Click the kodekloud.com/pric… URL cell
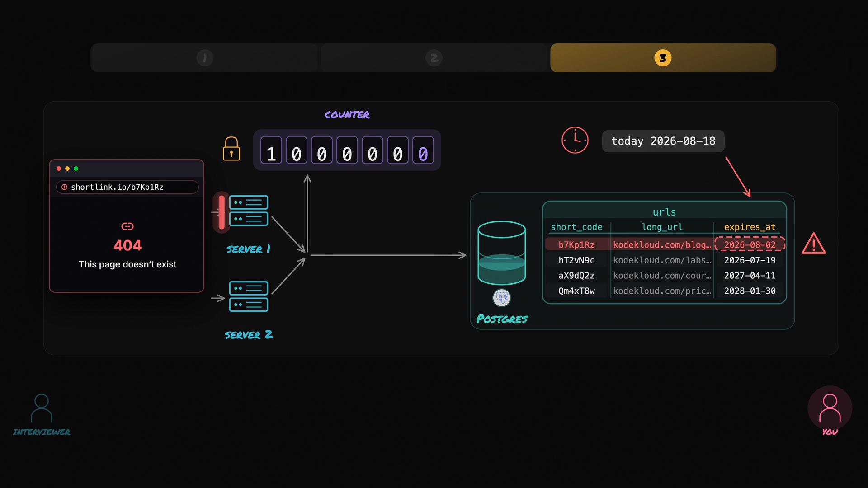 click(x=662, y=291)
